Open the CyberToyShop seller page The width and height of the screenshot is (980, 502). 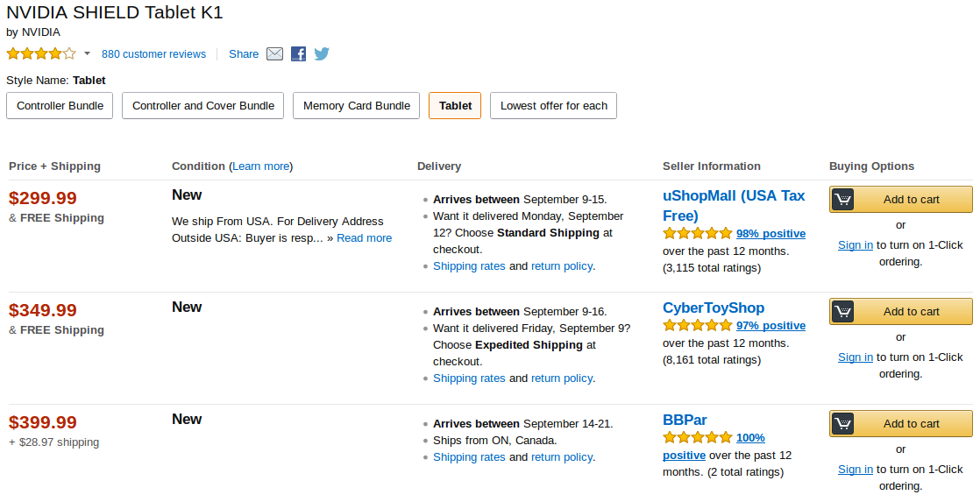point(714,308)
